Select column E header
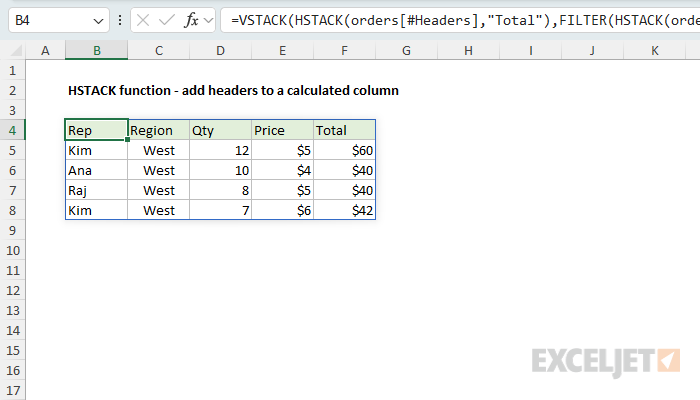Screen dimensions: 700x400 coord(283,51)
